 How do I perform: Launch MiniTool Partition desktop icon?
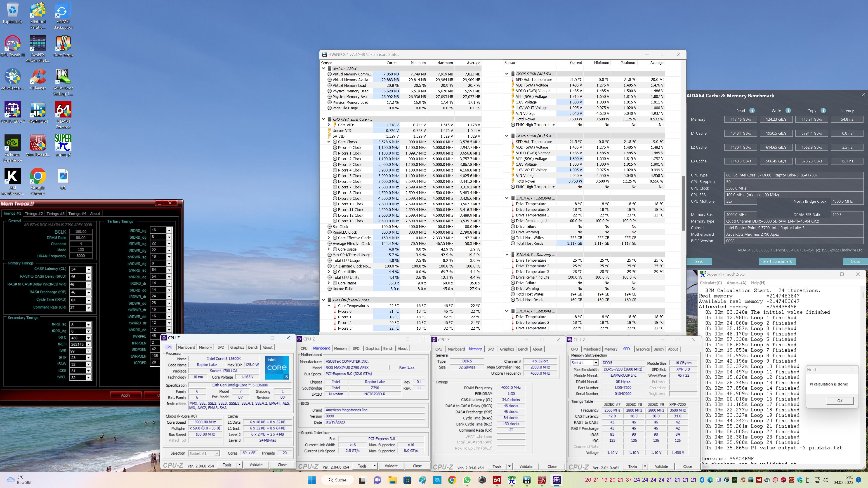pos(38,16)
